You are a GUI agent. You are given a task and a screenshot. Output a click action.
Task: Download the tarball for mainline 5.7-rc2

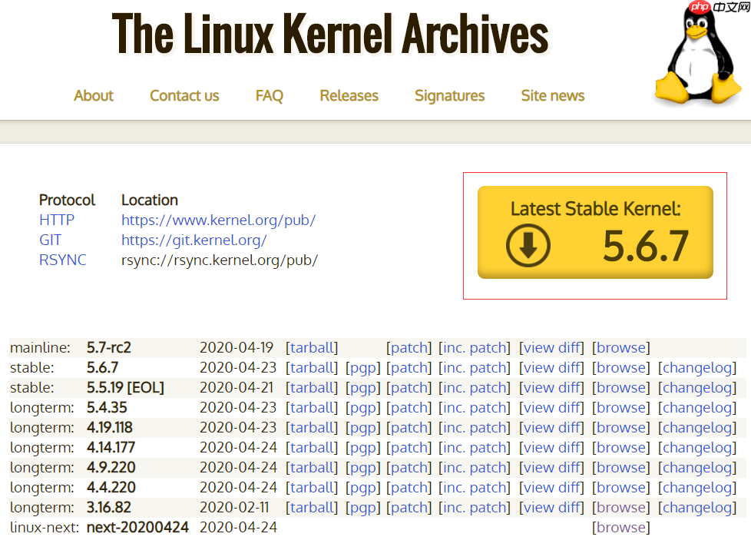(x=312, y=347)
